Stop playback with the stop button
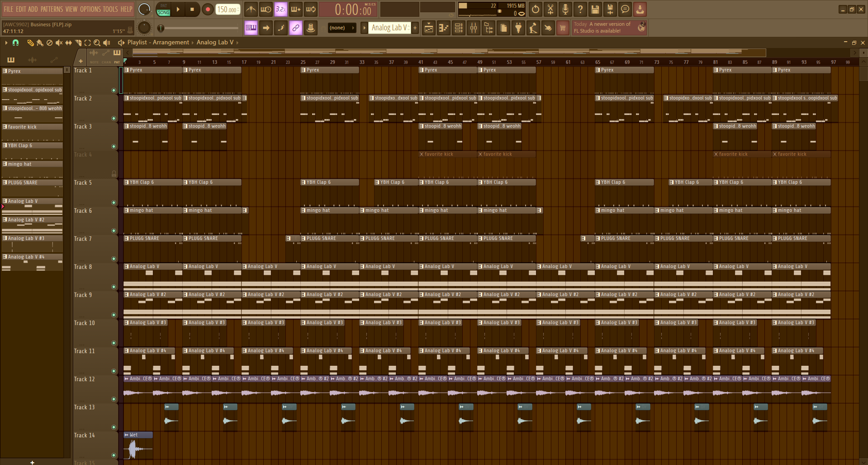The image size is (868, 465). 192,9
